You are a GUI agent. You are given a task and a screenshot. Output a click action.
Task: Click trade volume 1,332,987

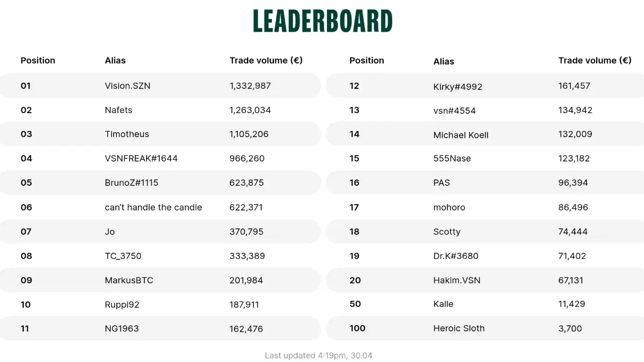coord(250,86)
